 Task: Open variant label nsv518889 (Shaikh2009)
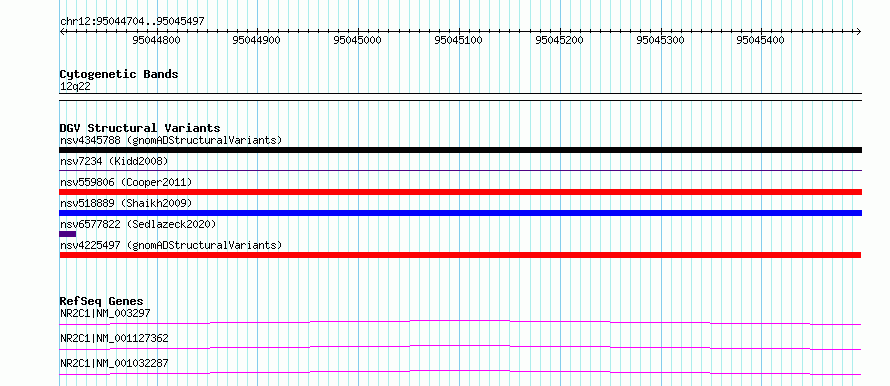pyautogui.click(x=126, y=203)
